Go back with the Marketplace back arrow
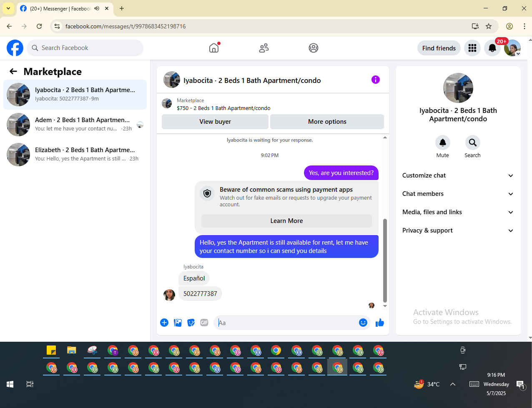Image resolution: width=532 pixels, height=408 pixels. [x=13, y=71]
